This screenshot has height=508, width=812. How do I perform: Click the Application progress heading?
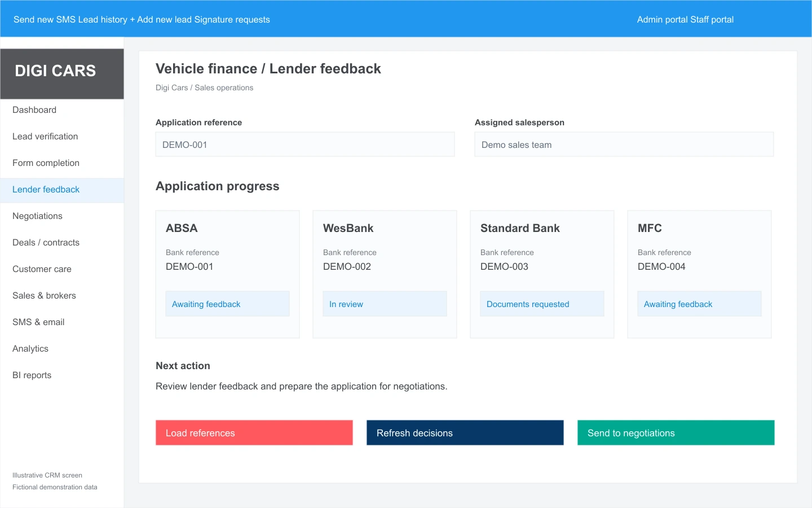tap(218, 186)
